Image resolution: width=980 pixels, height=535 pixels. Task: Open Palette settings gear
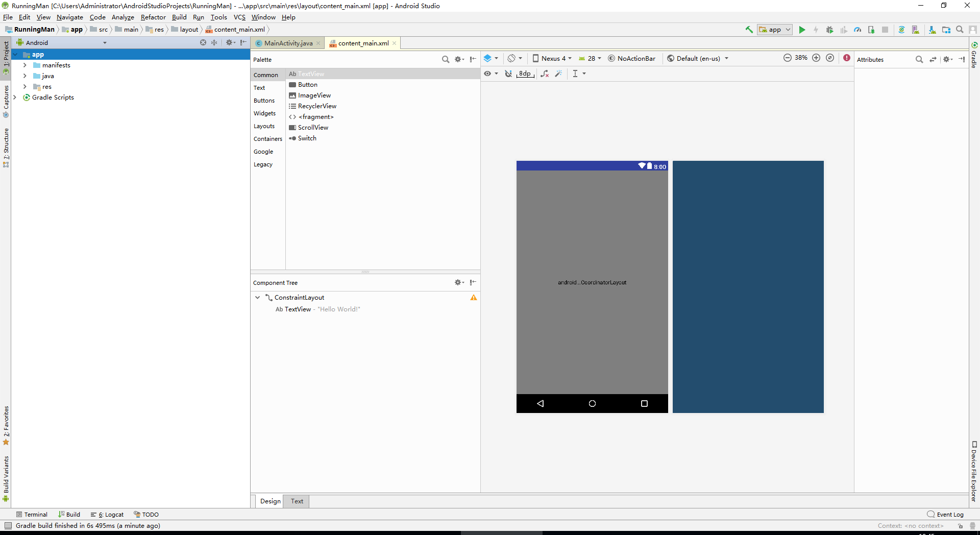pos(459,59)
